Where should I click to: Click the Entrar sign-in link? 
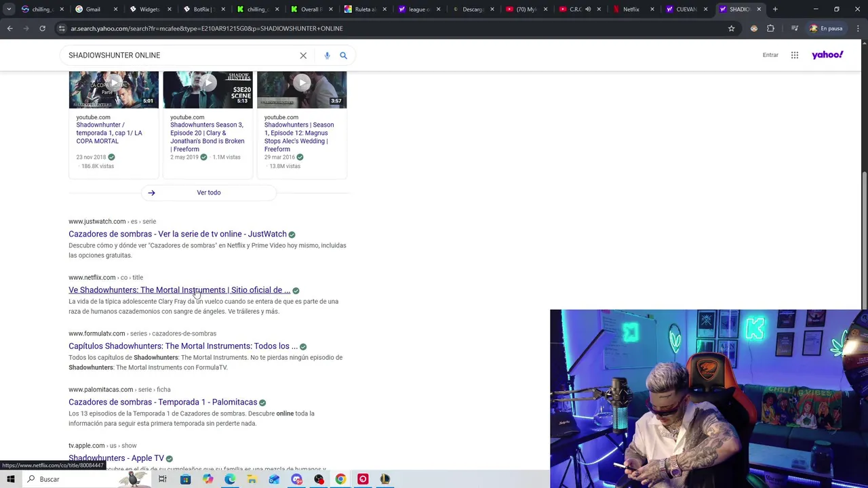[x=770, y=55]
